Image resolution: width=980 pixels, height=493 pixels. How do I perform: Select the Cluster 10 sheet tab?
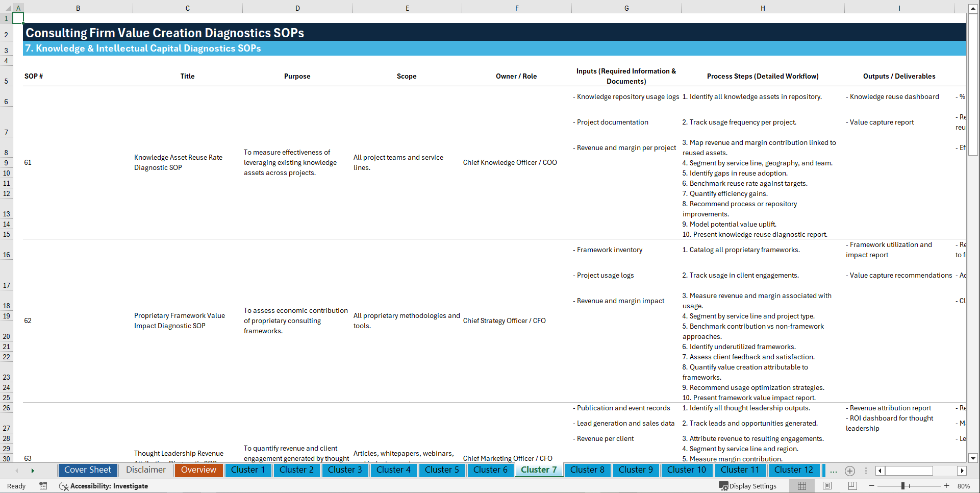tap(687, 470)
